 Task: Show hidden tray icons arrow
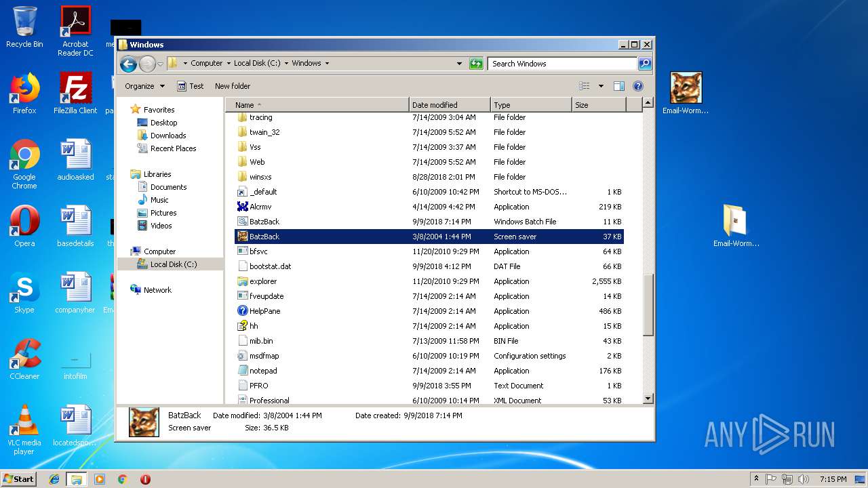[x=756, y=479]
